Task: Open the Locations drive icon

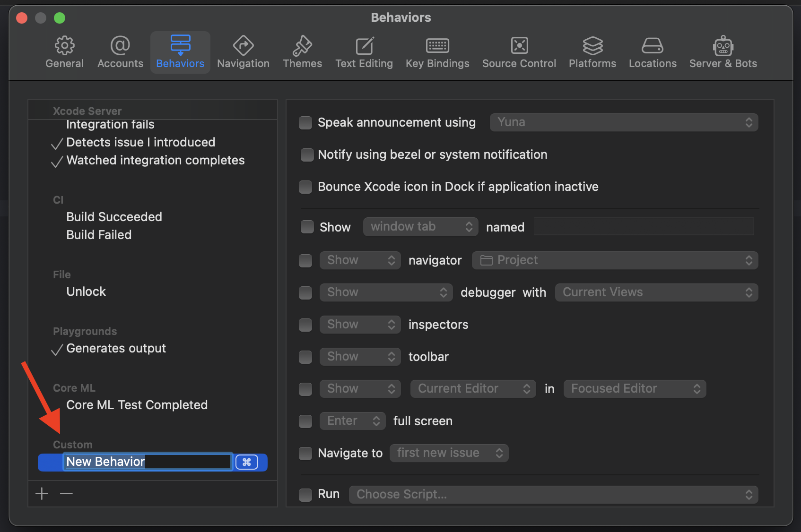Action: [653, 46]
